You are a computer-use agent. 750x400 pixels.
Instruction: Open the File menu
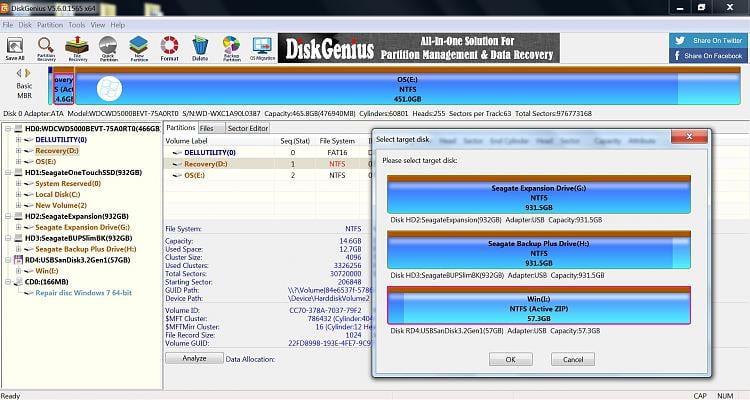pyautogui.click(x=8, y=25)
